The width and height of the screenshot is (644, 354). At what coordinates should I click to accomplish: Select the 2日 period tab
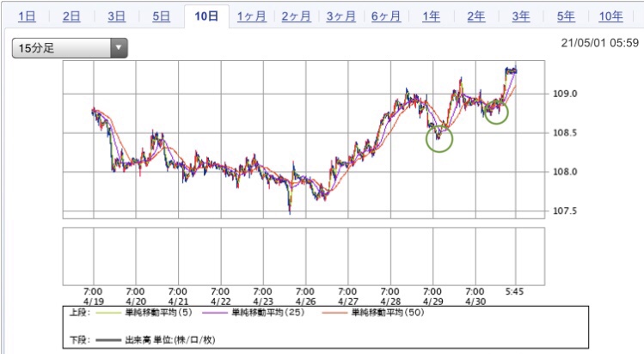[71, 16]
